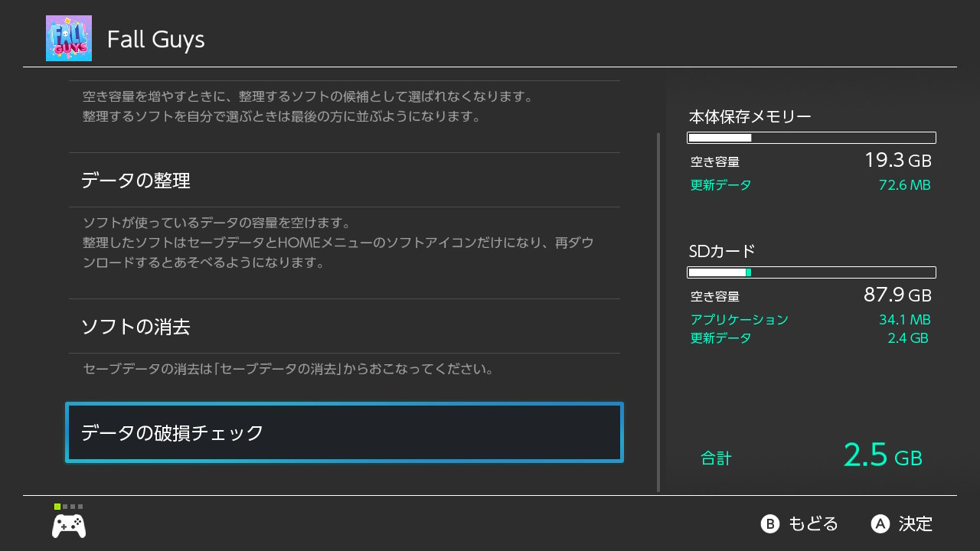
Task: Click the controller icon at bottom left
Action: (x=69, y=526)
